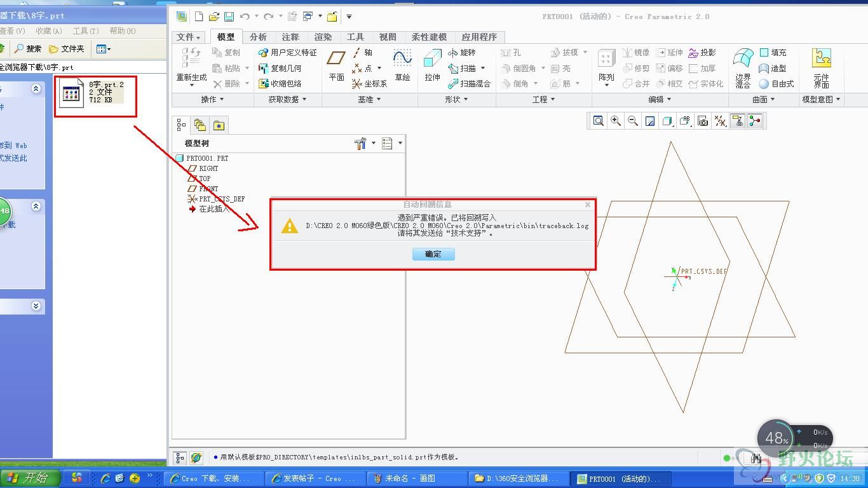Close the auto traceback dialog

click(x=588, y=205)
